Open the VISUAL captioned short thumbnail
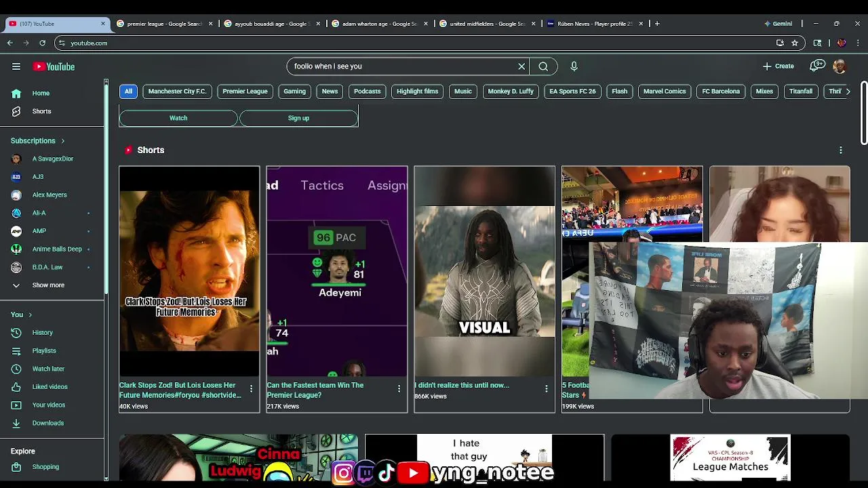The height and width of the screenshot is (488, 868). (484, 271)
